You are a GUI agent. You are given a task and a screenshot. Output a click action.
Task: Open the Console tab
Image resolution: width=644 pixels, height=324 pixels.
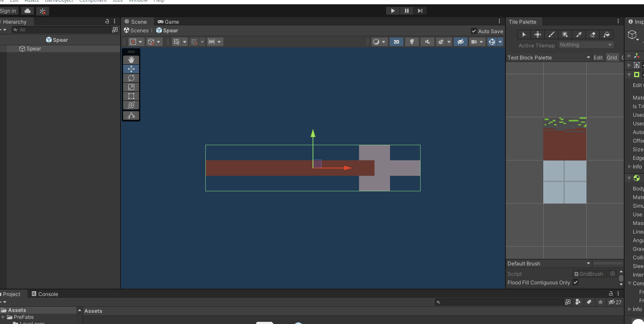tap(44, 294)
